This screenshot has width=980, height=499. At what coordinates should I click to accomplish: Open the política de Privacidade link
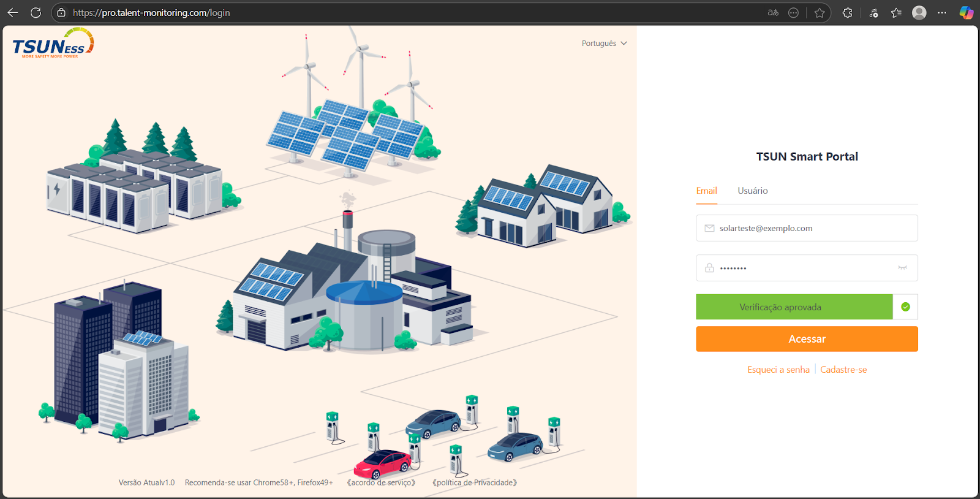475,482
